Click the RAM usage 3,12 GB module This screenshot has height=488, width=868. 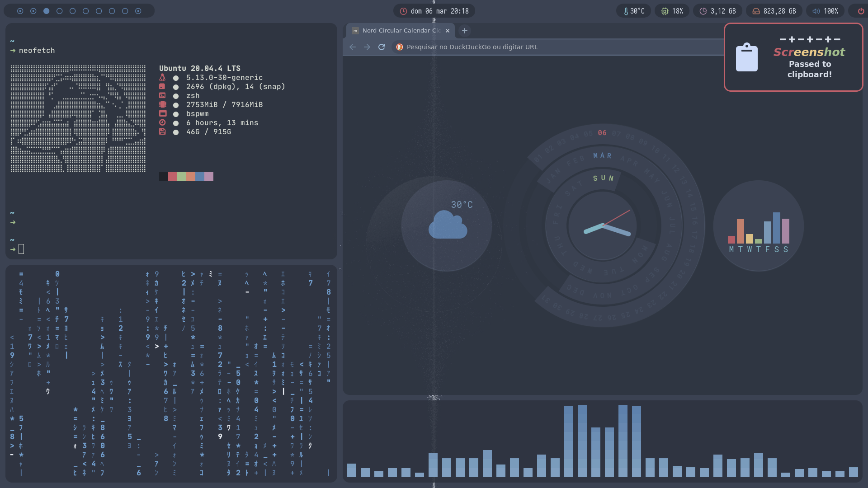click(x=717, y=11)
